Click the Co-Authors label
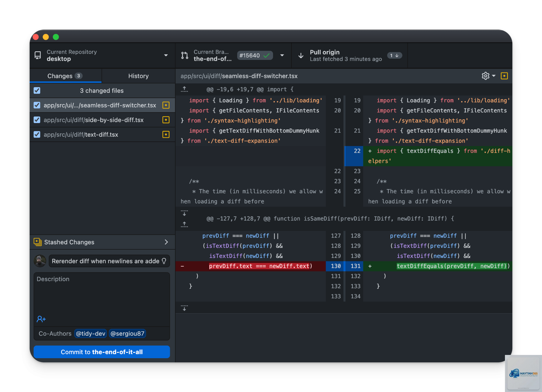 pyautogui.click(x=55, y=334)
